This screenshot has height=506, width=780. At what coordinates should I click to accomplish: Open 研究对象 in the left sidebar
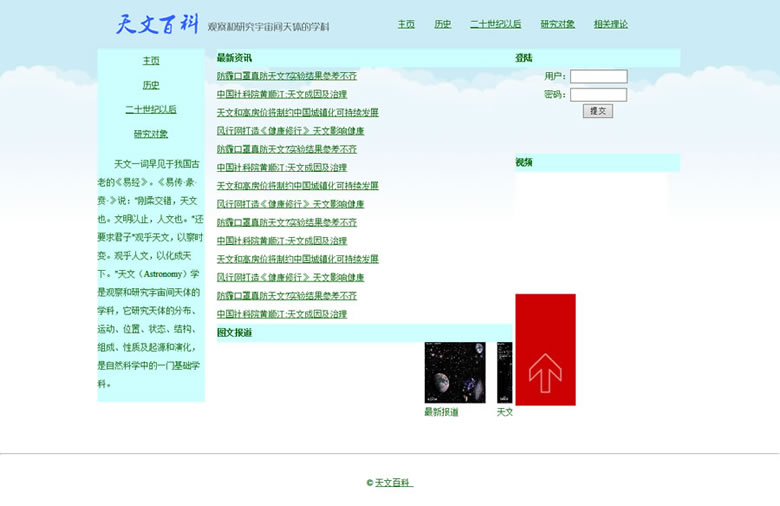tap(151, 134)
